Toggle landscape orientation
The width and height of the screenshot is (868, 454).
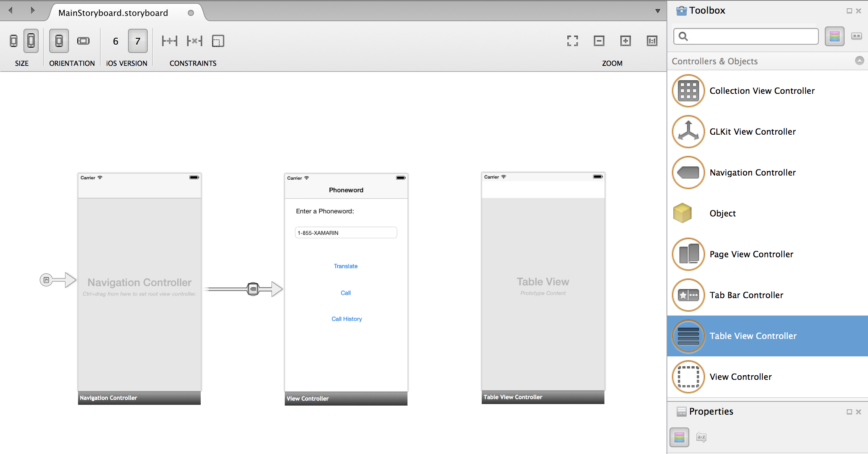pyautogui.click(x=83, y=41)
